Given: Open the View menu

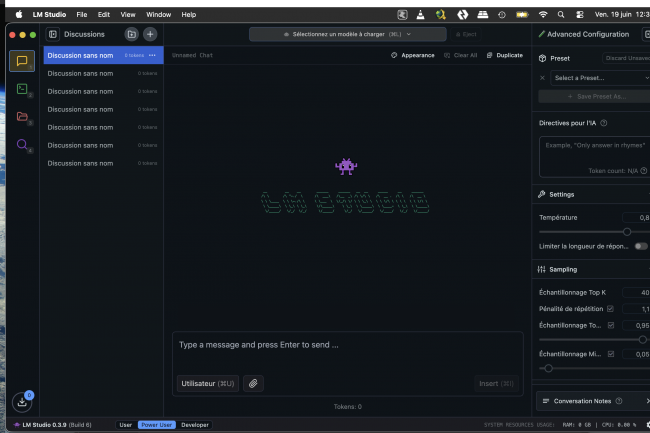Looking at the screenshot, I should pos(128,15).
